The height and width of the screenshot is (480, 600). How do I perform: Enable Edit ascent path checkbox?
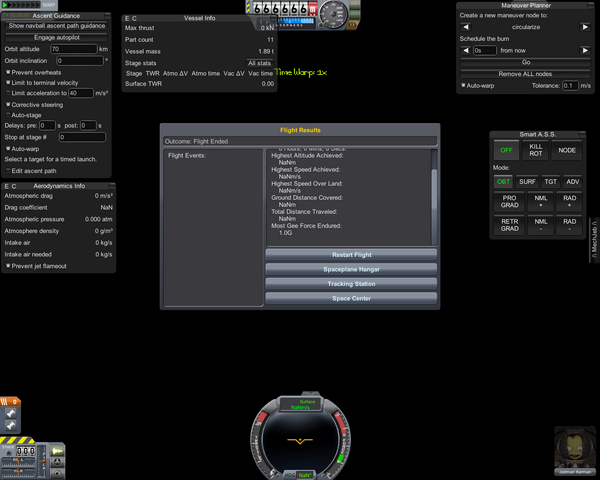(x=8, y=171)
